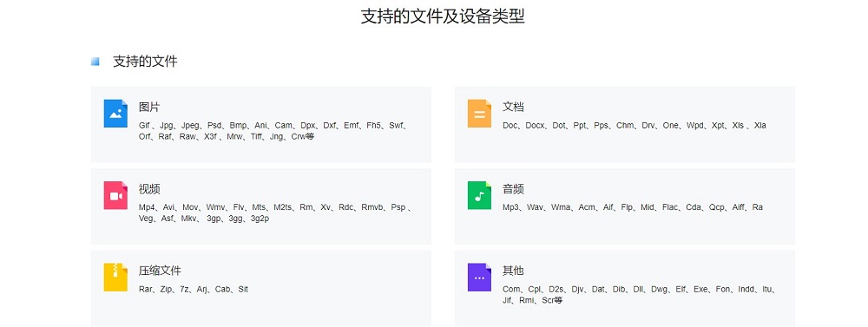Click the video format list starting with Mp4

(274, 207)
